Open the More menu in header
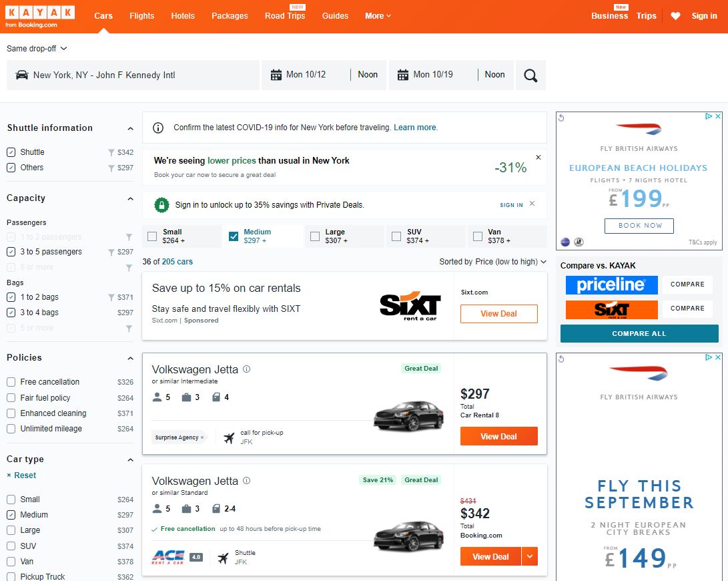 [378, 16]
